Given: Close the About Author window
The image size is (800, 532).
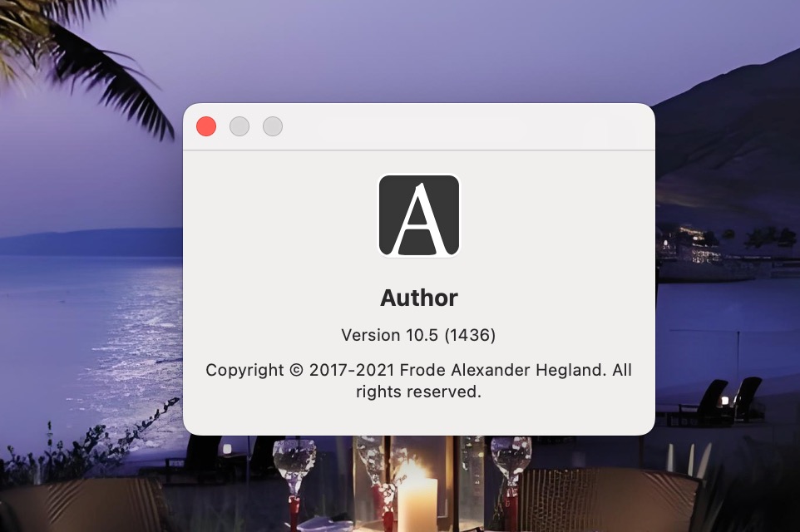Looking at the screenshot, I should point(206,126).
